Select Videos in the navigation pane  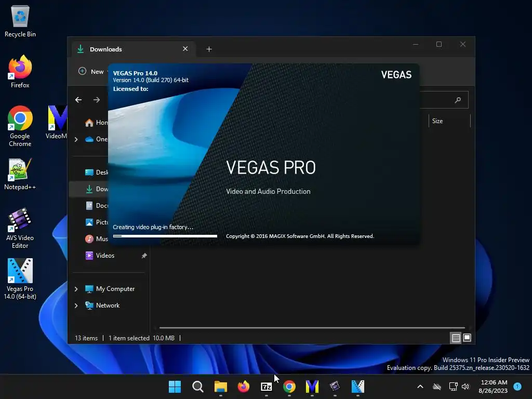[x=100, y=256]
